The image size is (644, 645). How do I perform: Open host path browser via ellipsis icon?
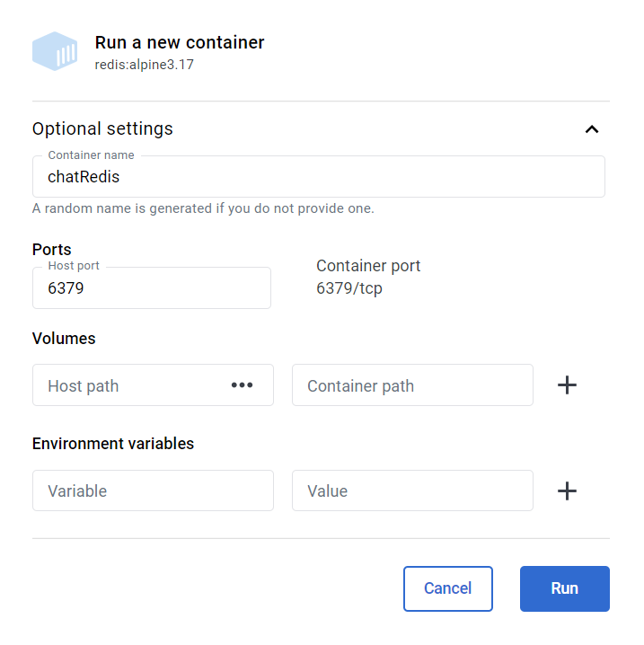[x=242, y=385]
